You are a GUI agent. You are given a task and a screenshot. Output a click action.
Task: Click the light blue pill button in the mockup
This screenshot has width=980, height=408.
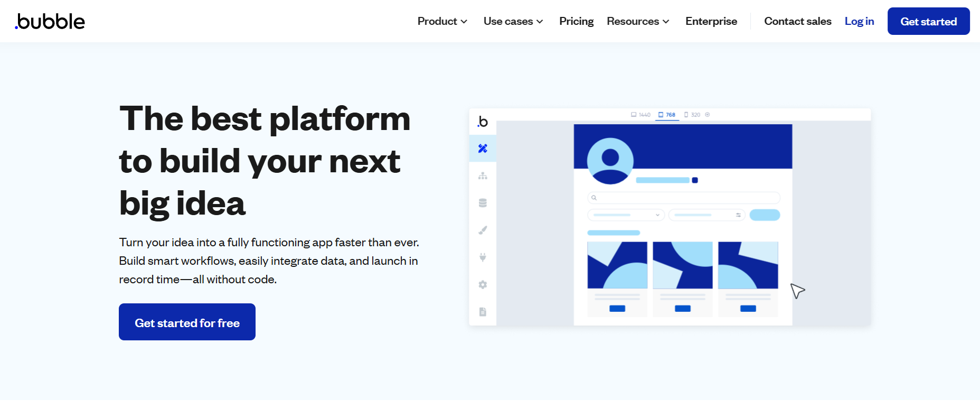(x=765, y=215)
